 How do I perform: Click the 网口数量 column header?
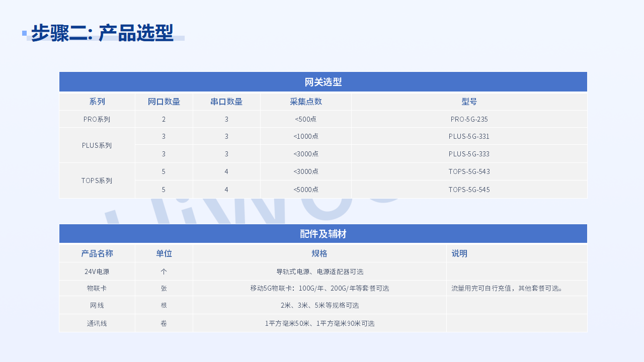[164, 102]
